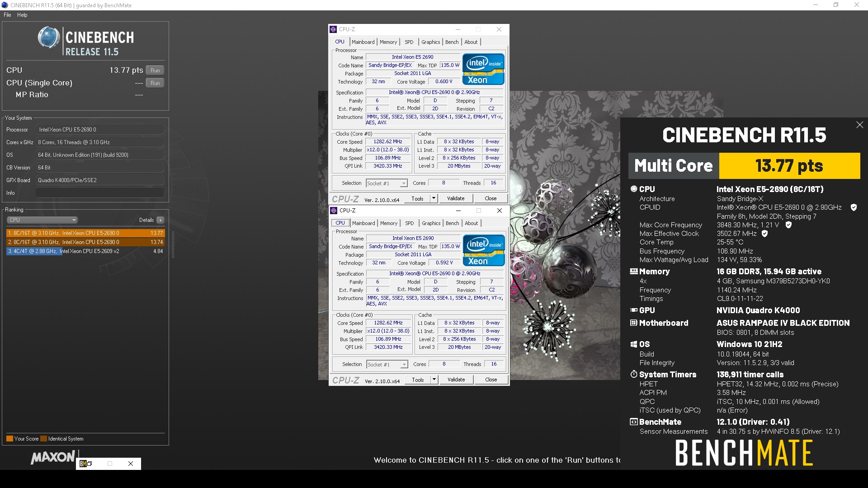Image resolution: width=868 pixels, height=488 pixels.
Task: Click the BM logo in the small window
Action: [83, 464]
